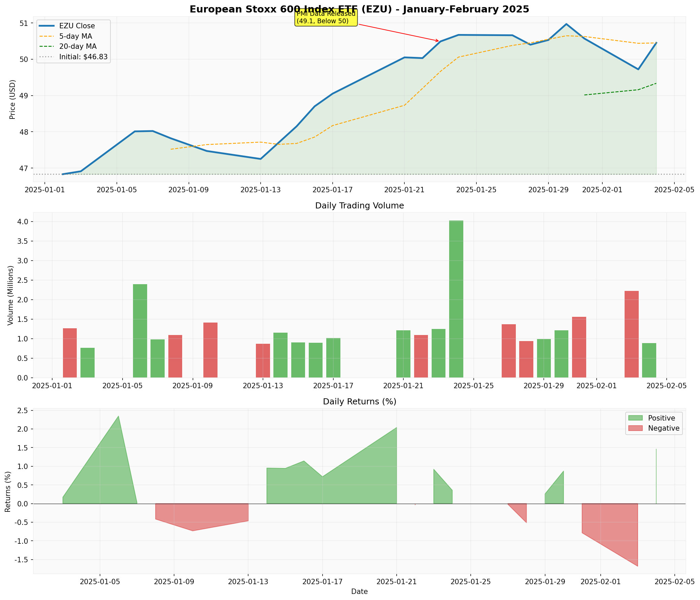The height and width of the screenshot is (600, 700).
Task: Click the Volume (Millions) axis label
Action: point(10,295)
